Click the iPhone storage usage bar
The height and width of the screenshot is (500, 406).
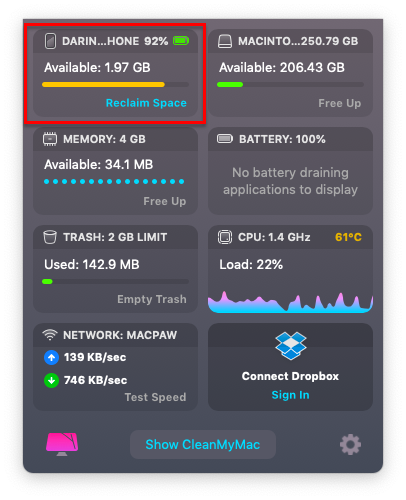[x=115, y=85]
